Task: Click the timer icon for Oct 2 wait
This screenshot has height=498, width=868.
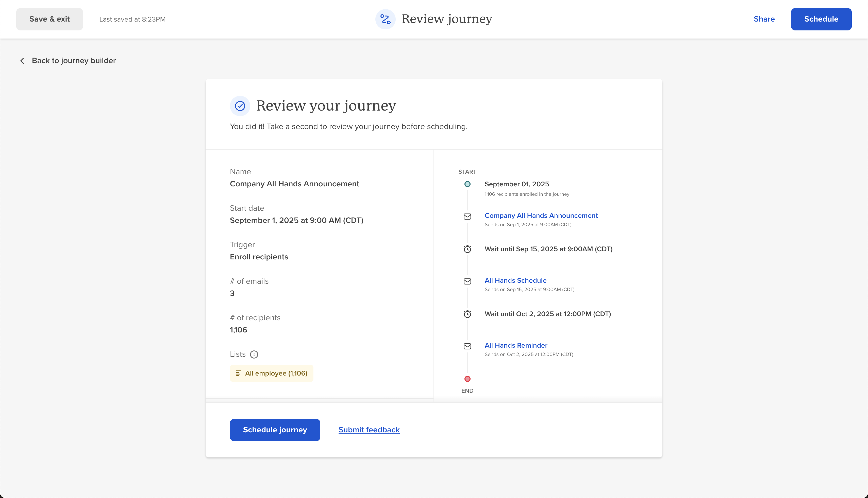Action: [467, 314]
